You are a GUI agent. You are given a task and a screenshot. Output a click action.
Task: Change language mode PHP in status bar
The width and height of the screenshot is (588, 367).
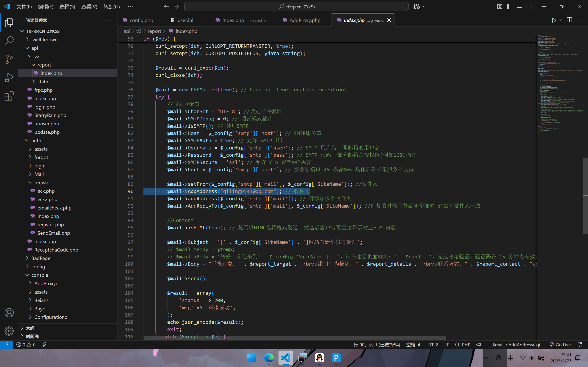[466, 345]
